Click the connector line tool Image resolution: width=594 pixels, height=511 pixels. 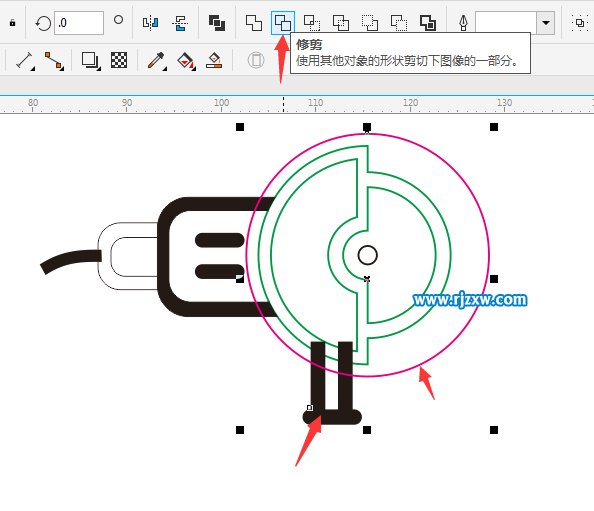54,61
